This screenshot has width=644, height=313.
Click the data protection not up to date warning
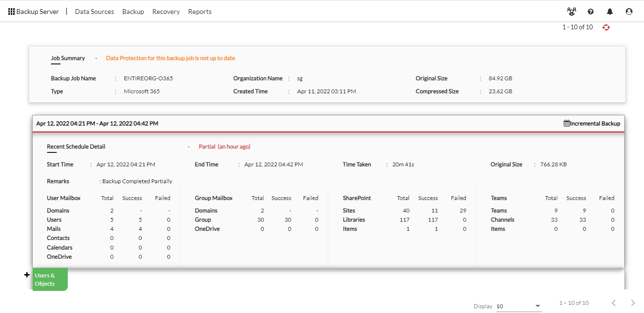(x=171, y=58)
